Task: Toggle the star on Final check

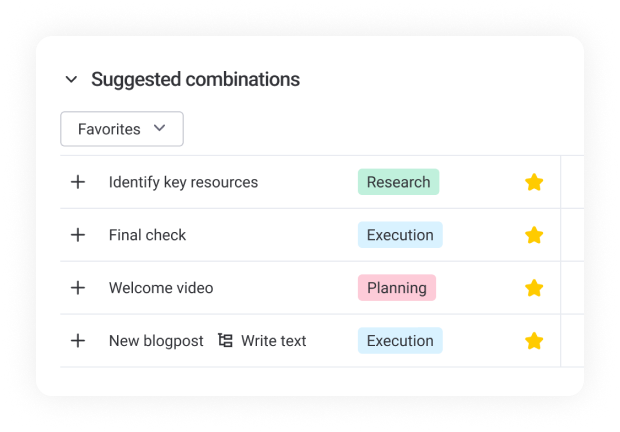Action: (534, 235)
